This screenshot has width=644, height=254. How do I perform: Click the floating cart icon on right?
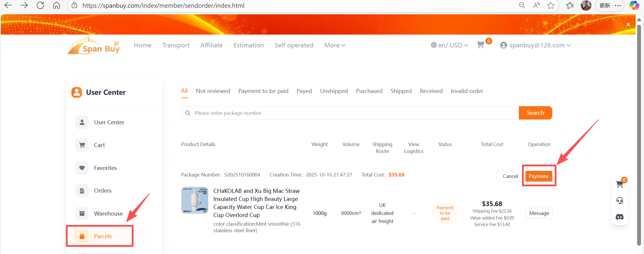click(620, 184)
